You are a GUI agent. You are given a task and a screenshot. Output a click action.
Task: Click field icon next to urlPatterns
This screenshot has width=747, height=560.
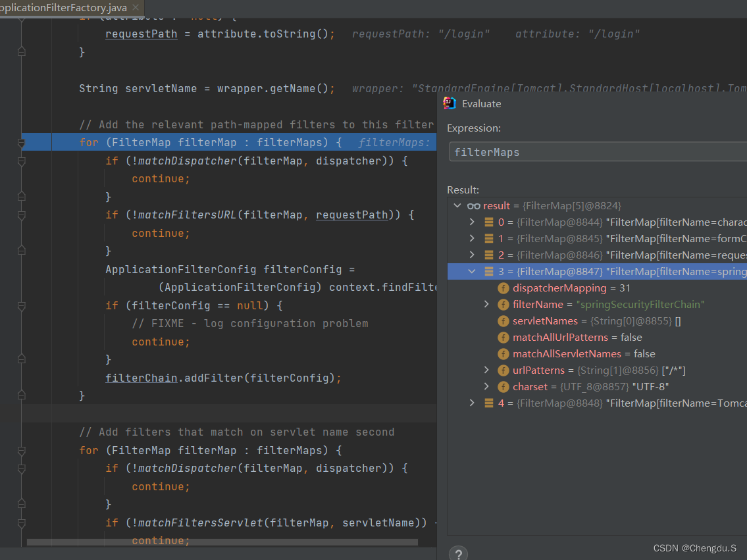point(503,370)
